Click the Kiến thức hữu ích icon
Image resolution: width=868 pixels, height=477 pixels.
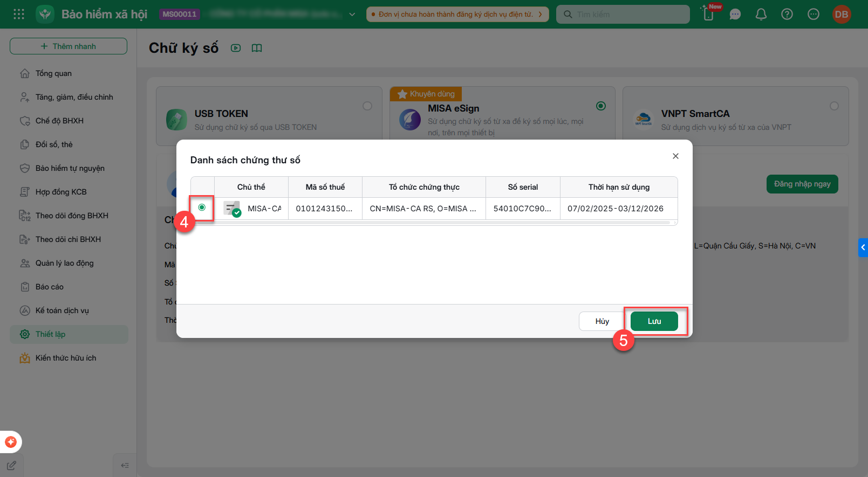click(x=25, y=358)
